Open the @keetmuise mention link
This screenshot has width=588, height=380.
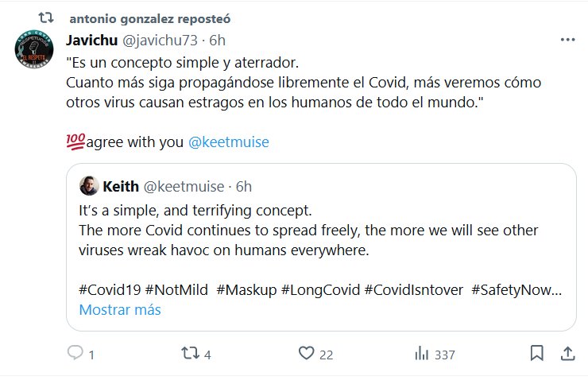(230, 142)
